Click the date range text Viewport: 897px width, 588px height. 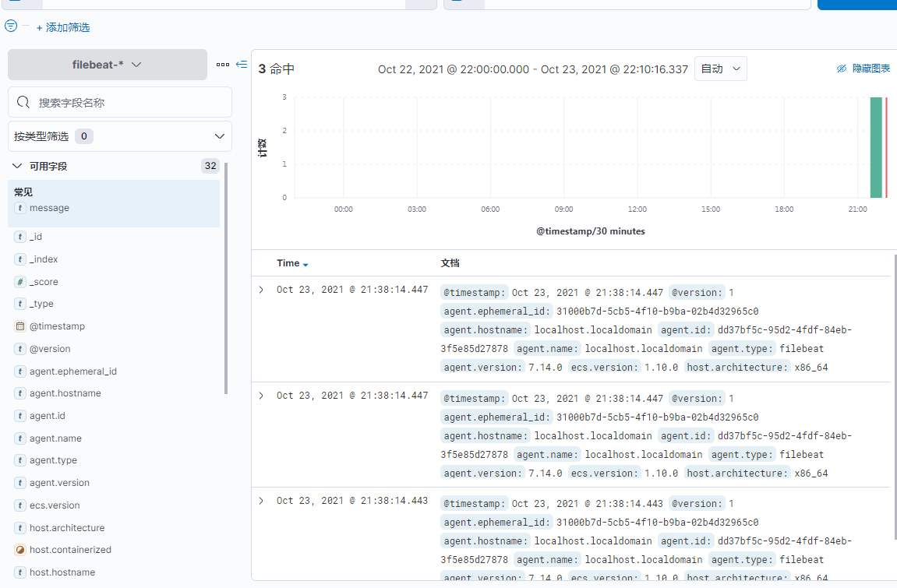coord(532,69)
